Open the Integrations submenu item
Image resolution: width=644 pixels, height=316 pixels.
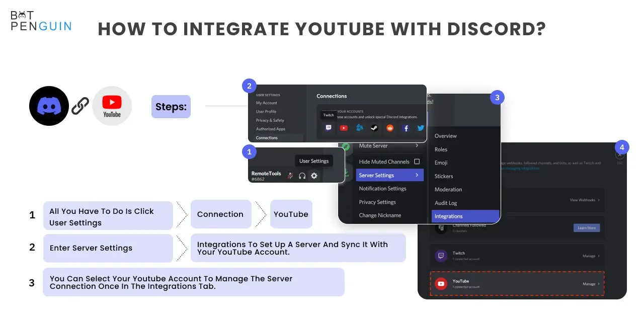pos(465,216)
